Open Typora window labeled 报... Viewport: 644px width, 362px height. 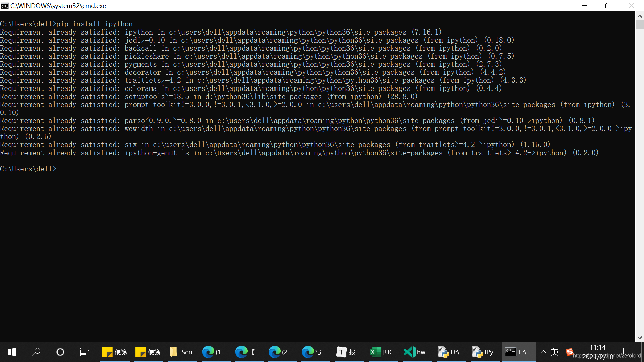tap(349, 352)
